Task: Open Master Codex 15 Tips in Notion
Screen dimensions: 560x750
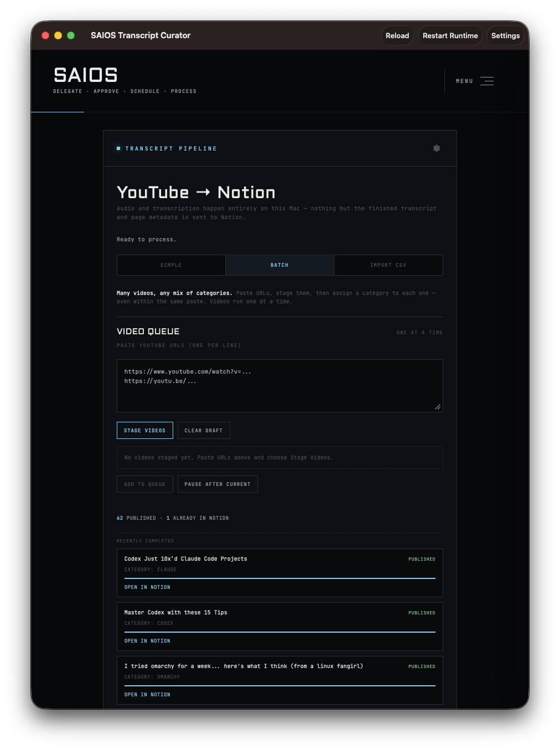Action: tap(147, 641)
